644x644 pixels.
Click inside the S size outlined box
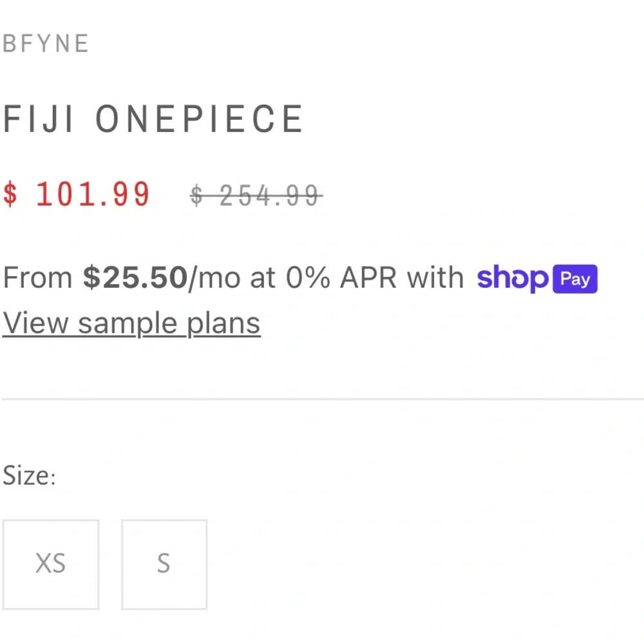tap(164, 563)
